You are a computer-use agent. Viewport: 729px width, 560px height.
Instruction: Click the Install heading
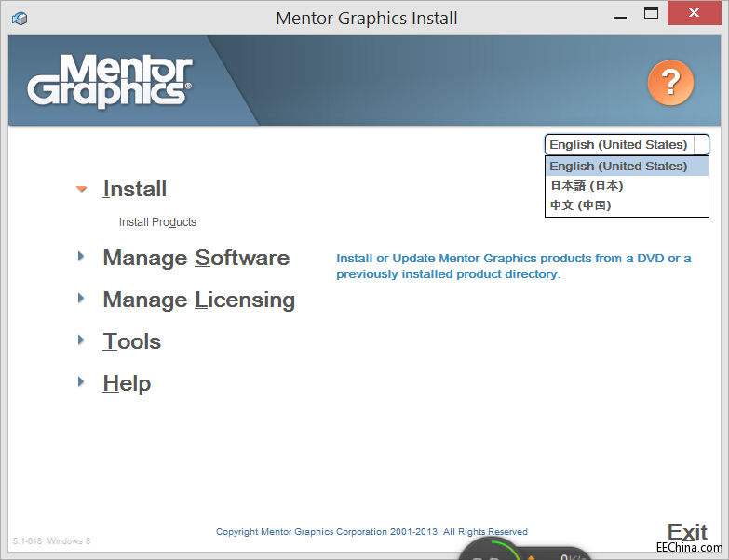pos(134,189)
